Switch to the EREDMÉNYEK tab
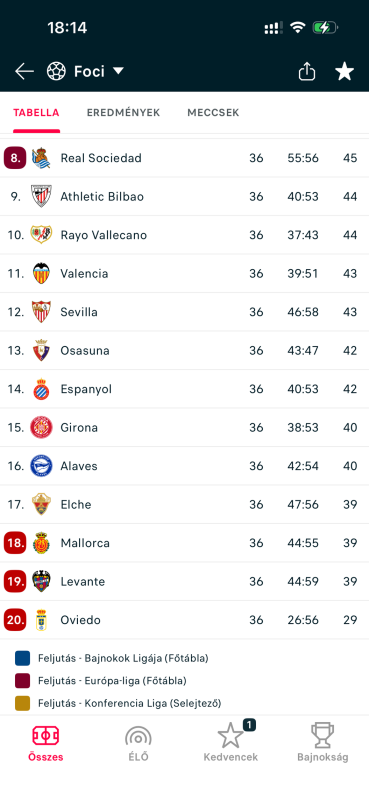Image resolution: width=369 pixels, height=800 pixels. coord(124,113)
